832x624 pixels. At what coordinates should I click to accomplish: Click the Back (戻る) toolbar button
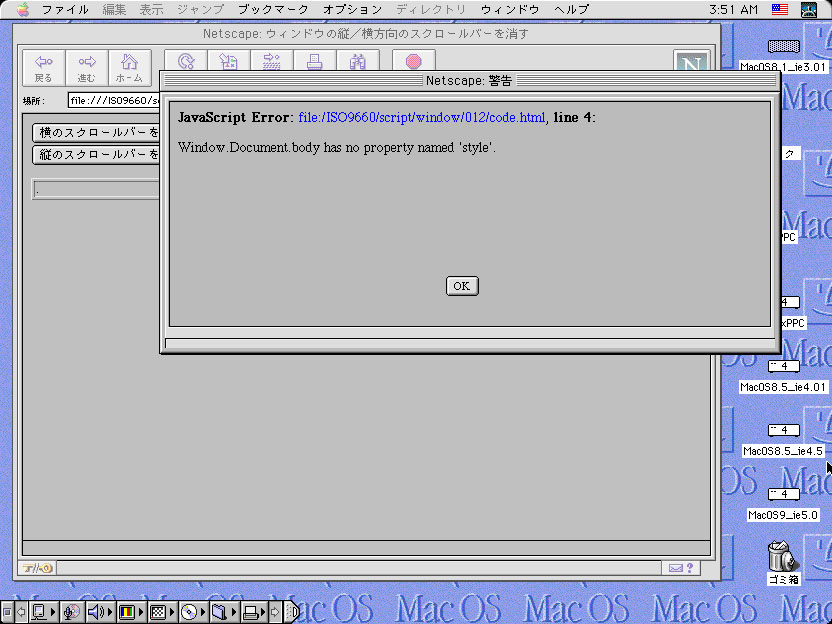44,68
